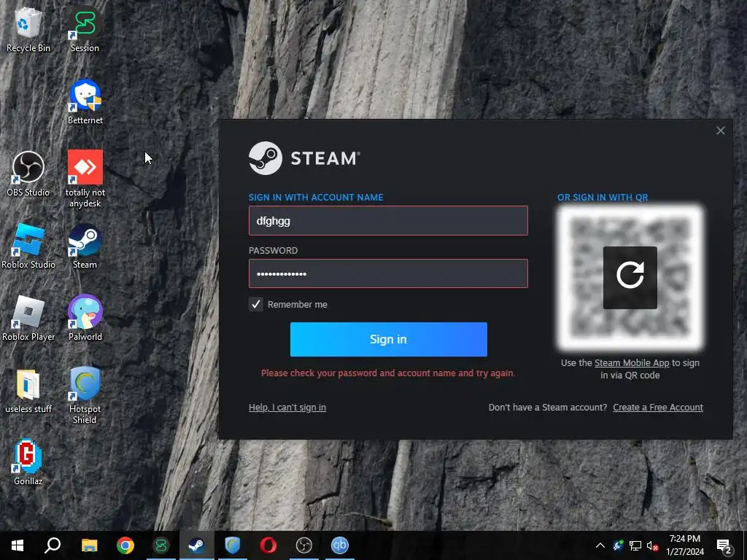This screenshot has height=560, width=747.
Task: Click the Betternet tray icon near the network icon
Action: click(x=618, y=545)
